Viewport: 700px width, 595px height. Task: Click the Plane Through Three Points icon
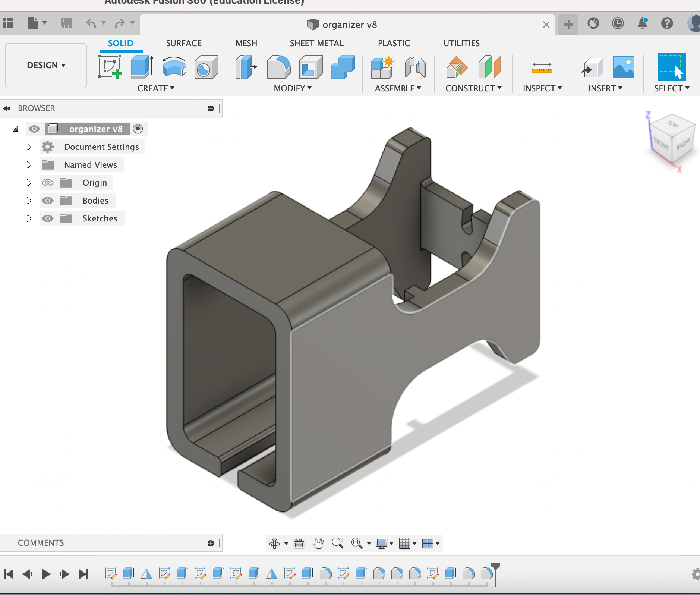point(457,67)
